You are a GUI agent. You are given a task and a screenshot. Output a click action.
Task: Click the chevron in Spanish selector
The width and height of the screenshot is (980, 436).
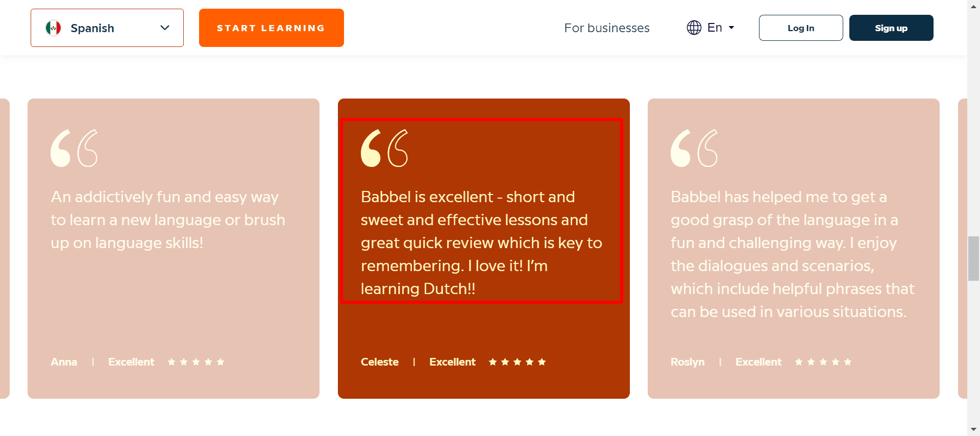[164, 28]
